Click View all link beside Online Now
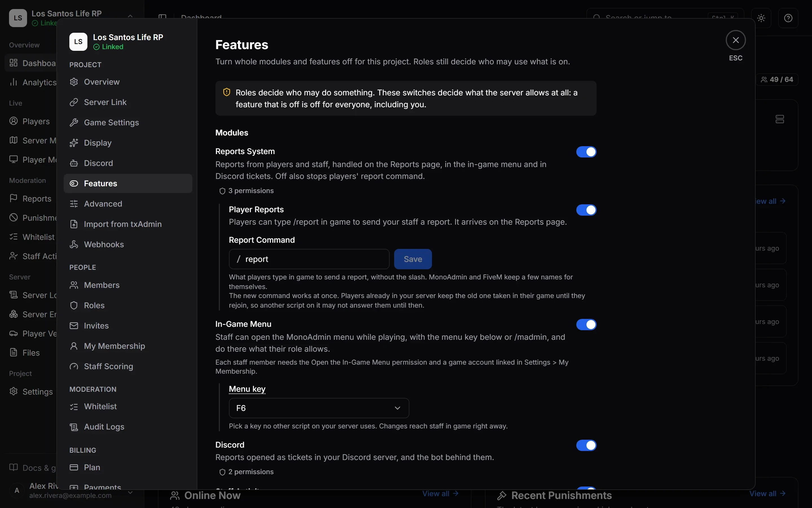The height and width of the screenshot is (508, 812). [441, 494]
